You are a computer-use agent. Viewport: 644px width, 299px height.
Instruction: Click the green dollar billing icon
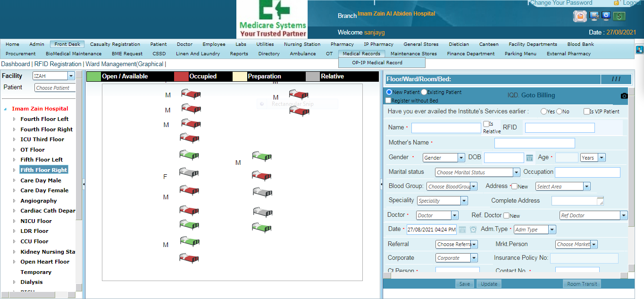pos(619,16)
